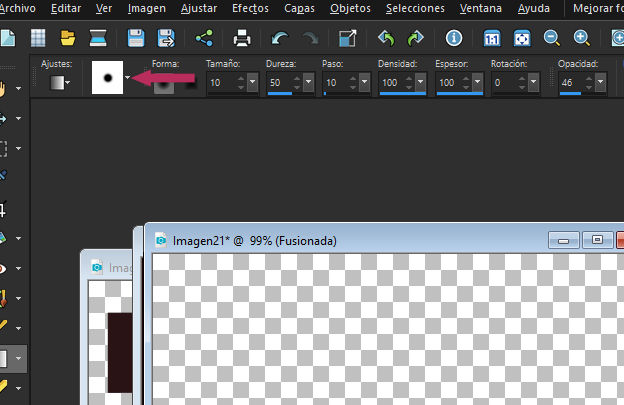Open the Ver menu
Image resolution: width=624 pixels, height=405 pixels.
coord(104,8)
